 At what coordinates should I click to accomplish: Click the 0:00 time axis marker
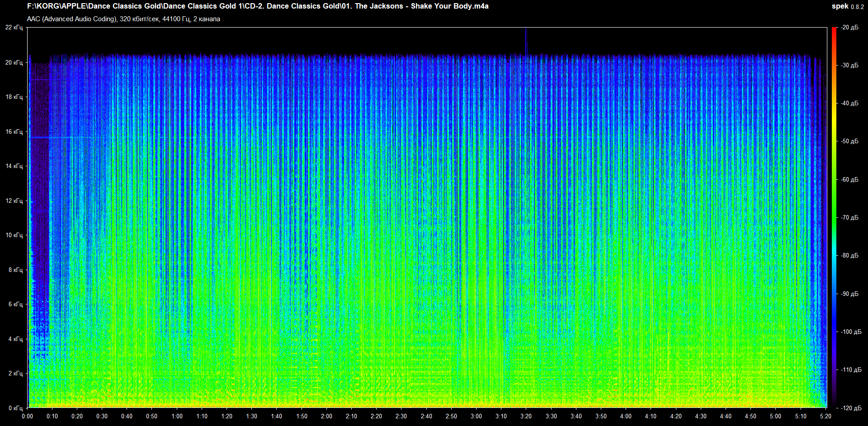point(27,416)
